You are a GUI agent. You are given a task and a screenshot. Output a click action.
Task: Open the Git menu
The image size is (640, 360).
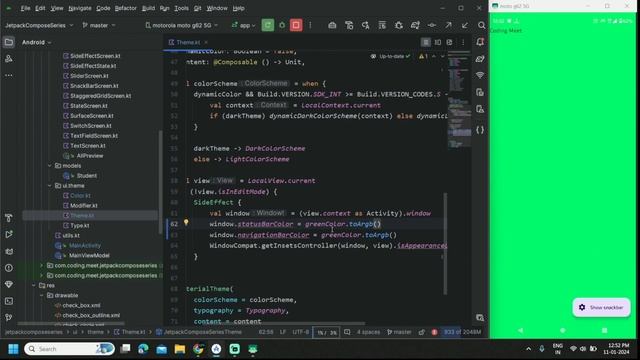point(198,8)
